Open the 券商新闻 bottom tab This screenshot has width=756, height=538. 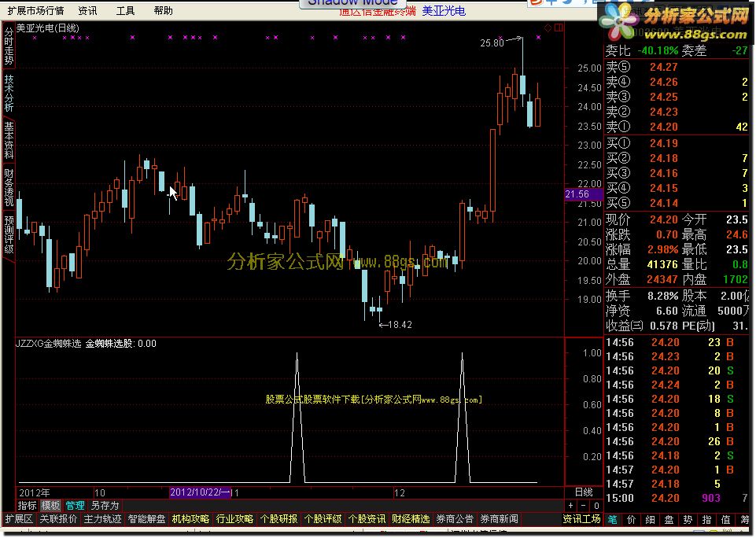point(499,519)
